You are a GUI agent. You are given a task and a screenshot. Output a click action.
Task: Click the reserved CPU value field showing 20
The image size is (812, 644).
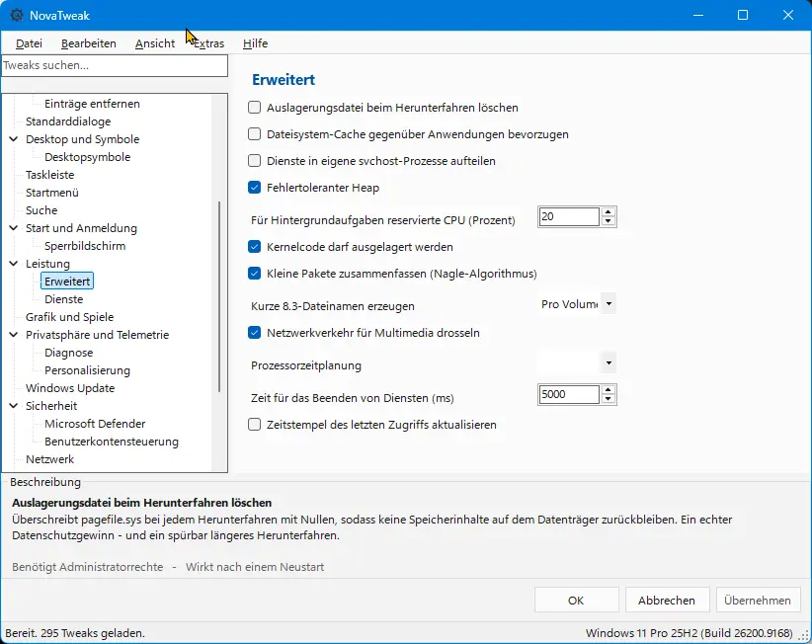pos(569,216)
